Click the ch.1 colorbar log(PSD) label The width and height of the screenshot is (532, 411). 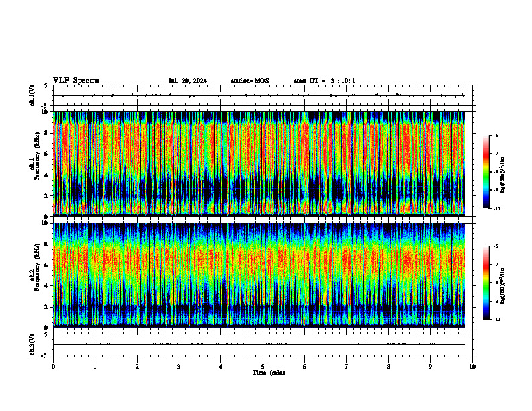click(x=503, y=175)
